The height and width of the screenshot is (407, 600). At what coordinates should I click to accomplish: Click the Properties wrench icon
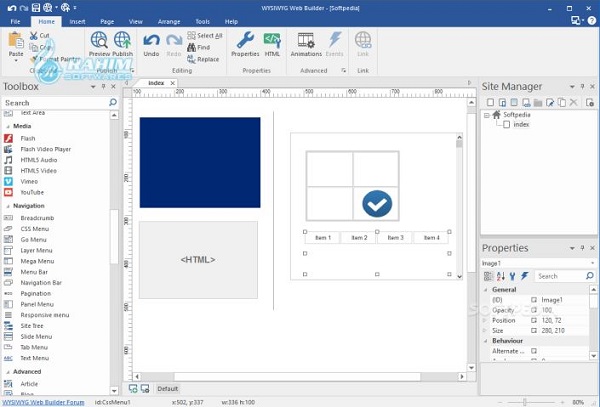click(x=245, y=41)
